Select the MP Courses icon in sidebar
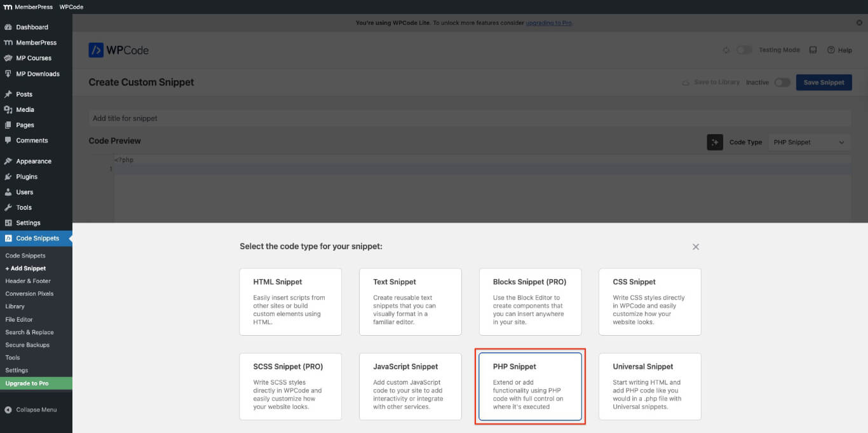The width and height of the screenshot is (868, 433). pyautogui.click(x=9, y=58)
